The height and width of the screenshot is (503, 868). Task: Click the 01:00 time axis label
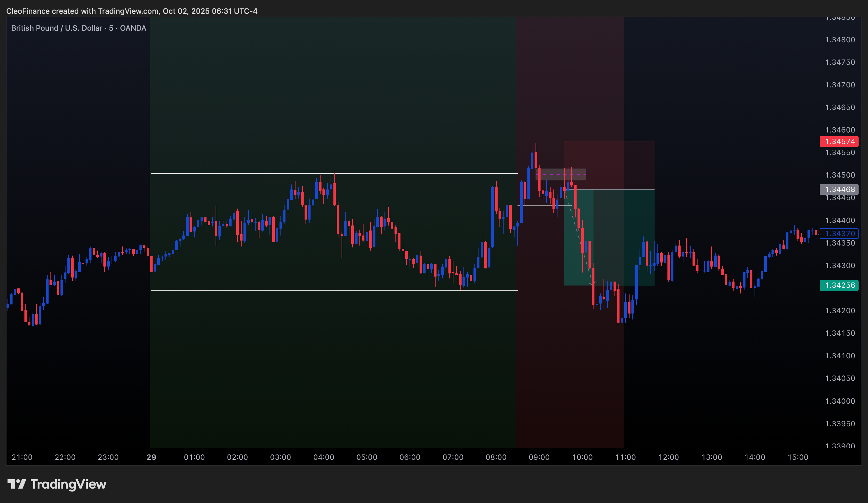194,457
